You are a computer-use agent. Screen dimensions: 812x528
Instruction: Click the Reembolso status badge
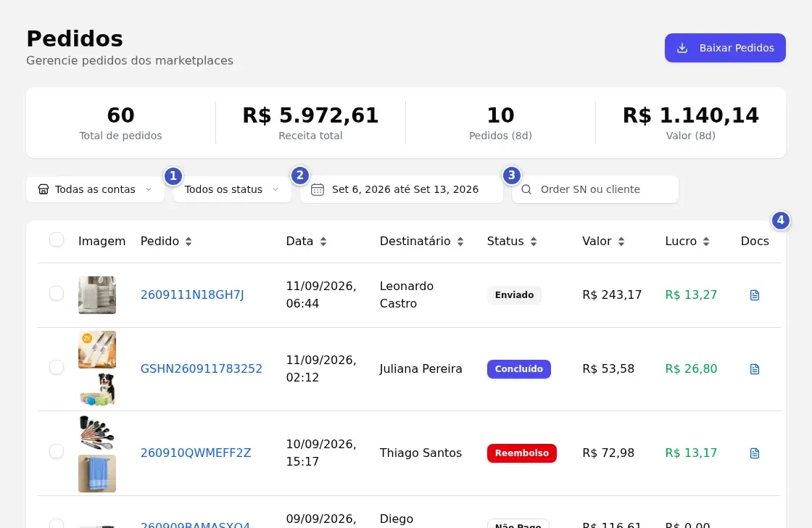[x=521, y=453]
